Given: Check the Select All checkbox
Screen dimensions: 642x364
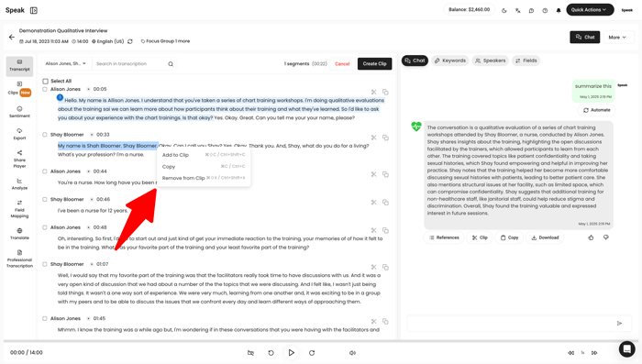Looking at the screenshot, I should pos(46,81).
